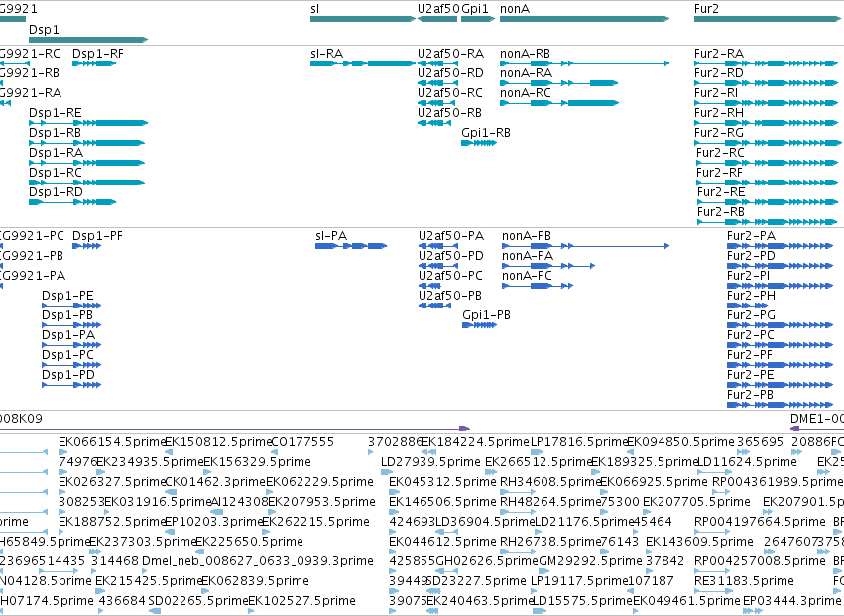Click the nonA-PC protein label

point(527,275)
